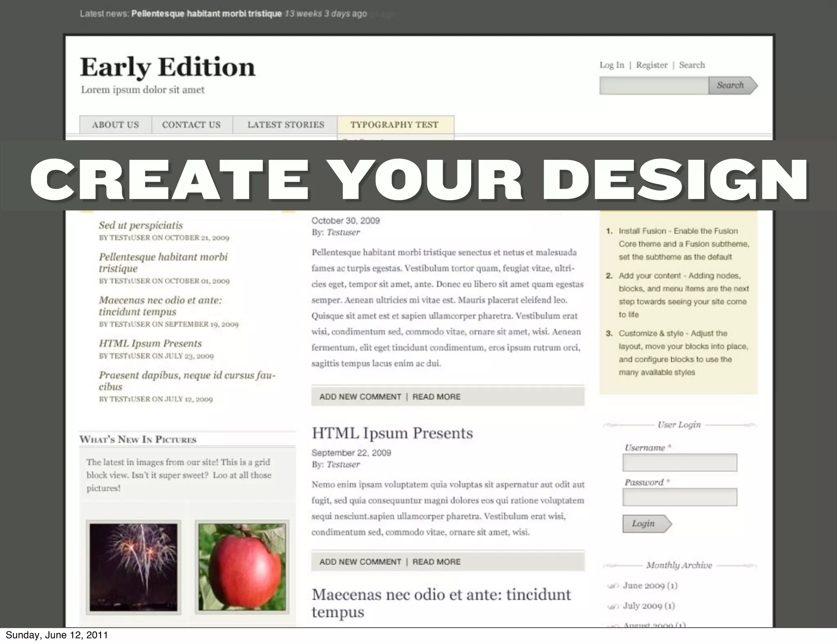Click the Log In link
The image size is (837, 644).
(611, 65)
